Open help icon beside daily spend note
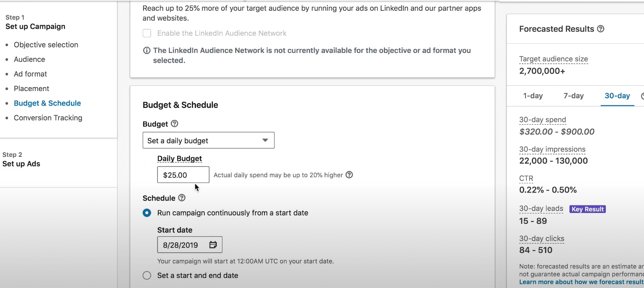644x288 pixels. tap(349, 174)
